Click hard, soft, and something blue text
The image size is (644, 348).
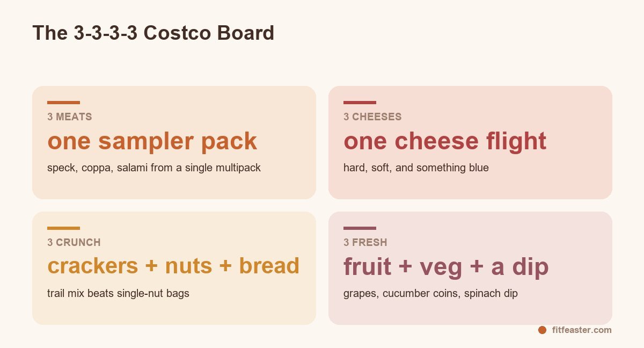tap(416, 168)
